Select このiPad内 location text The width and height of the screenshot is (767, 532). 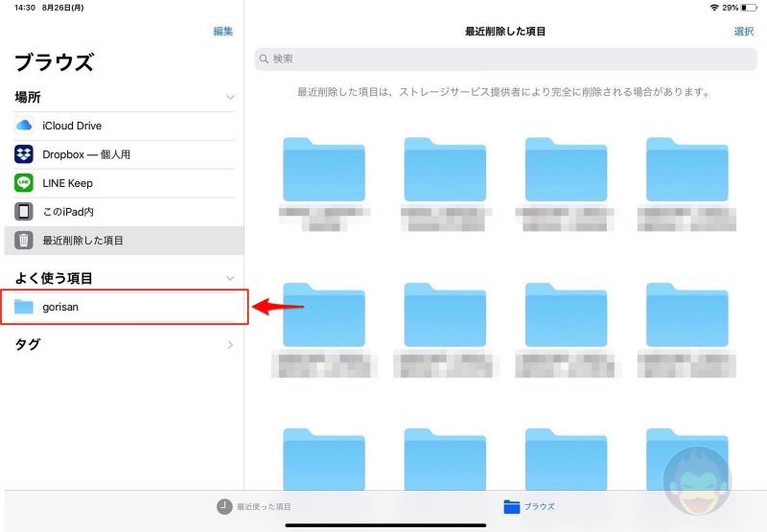(x=68, y=212)
